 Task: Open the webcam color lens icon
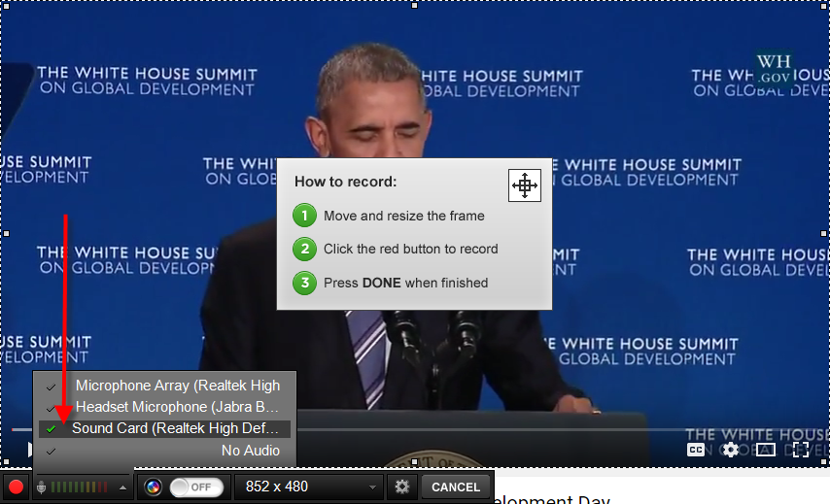tap(153, 487)
